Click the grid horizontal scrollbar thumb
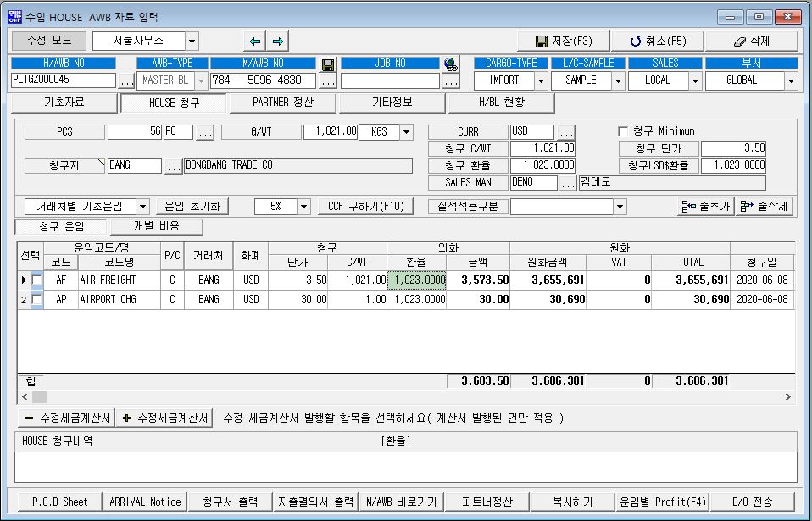The width and height of the screenshot is (812, 521). coord(39,396)
